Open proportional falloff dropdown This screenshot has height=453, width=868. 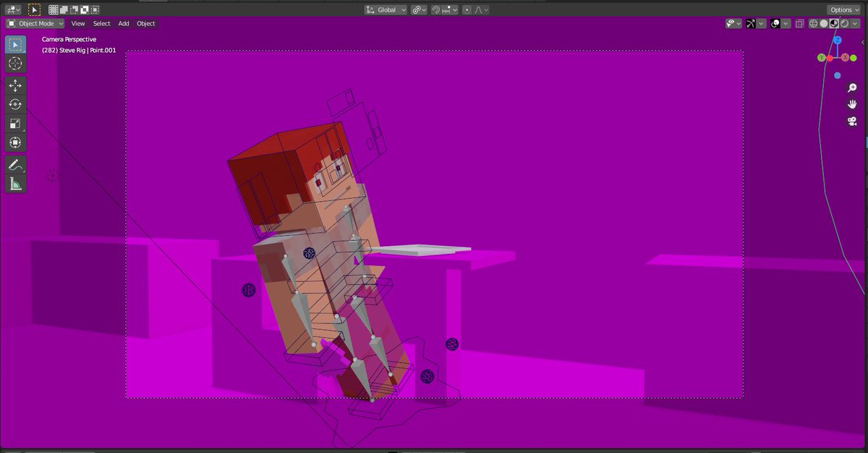click(x=481, y=10)
